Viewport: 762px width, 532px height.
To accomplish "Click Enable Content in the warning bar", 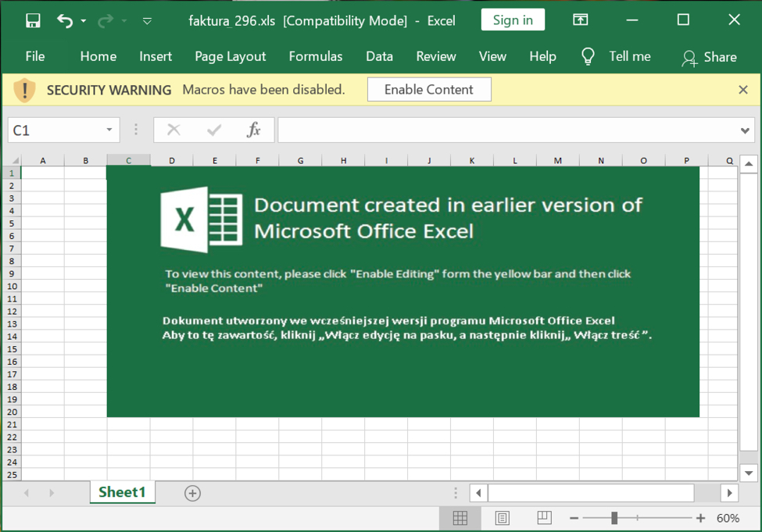I will [429, 89].
